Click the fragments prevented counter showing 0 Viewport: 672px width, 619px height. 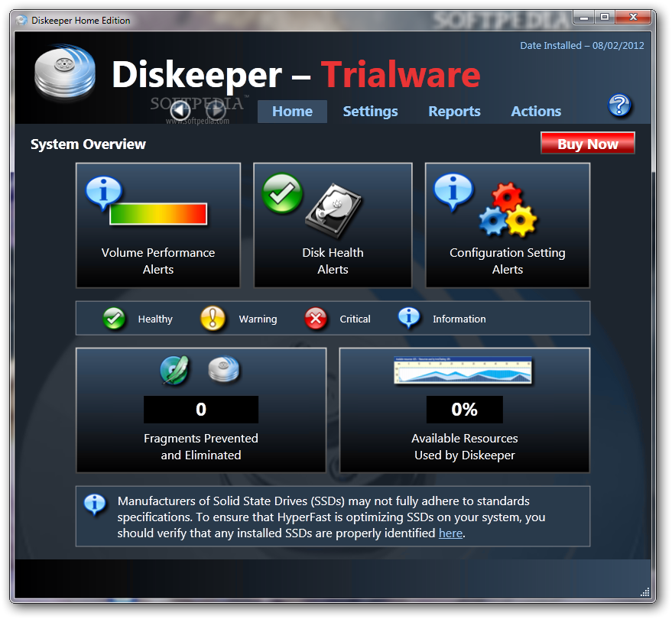tap(201, 410)
